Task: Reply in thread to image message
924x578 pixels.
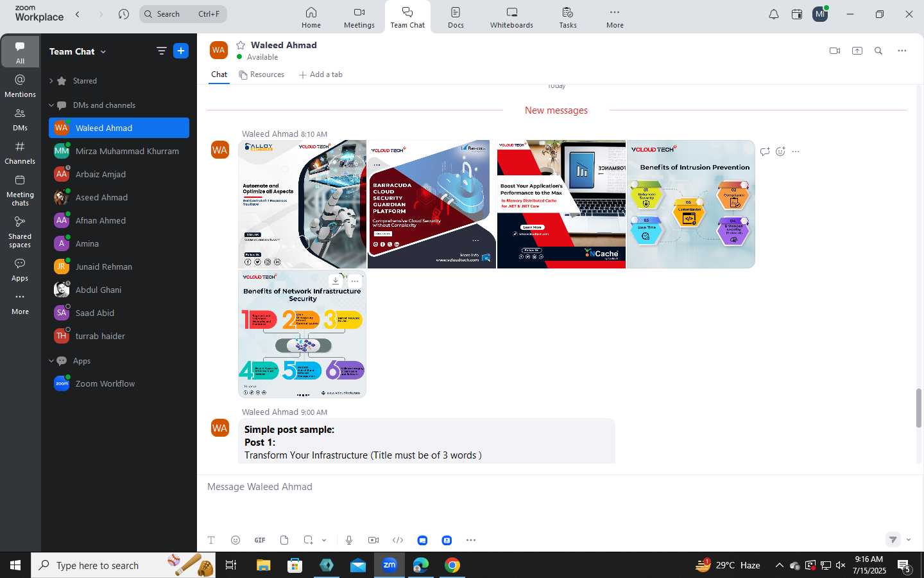Action: point(765,152)
